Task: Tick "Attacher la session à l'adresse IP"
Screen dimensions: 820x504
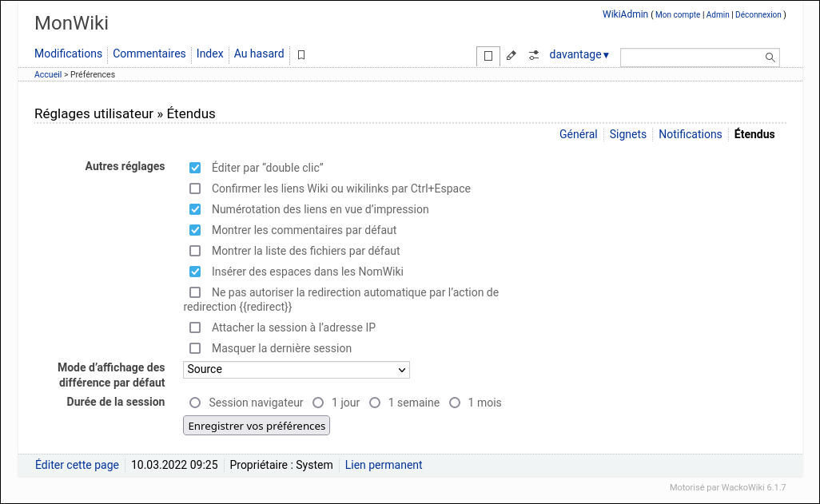Action: 195,327
